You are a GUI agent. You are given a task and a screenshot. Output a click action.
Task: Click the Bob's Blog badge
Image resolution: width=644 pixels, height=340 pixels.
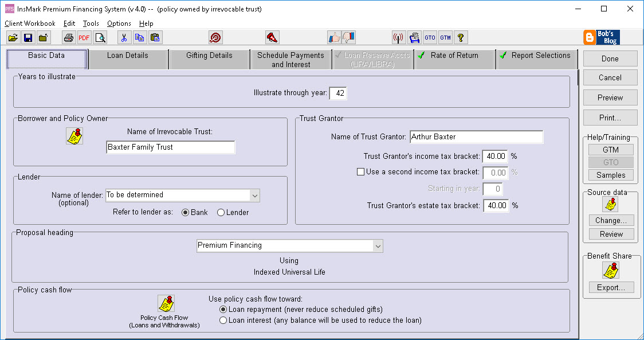602,37
